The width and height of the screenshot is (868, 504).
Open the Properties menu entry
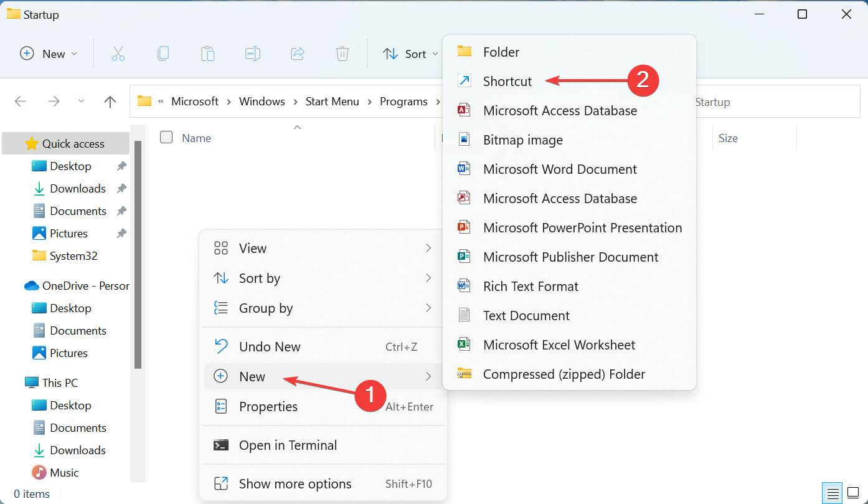[x=268, y=406]
